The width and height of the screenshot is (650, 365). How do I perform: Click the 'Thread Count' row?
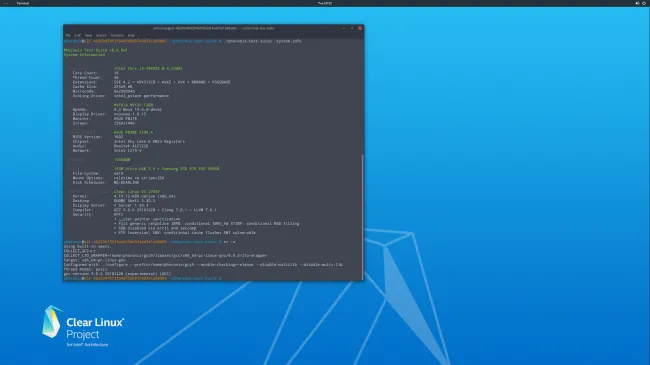click(95, 78)
